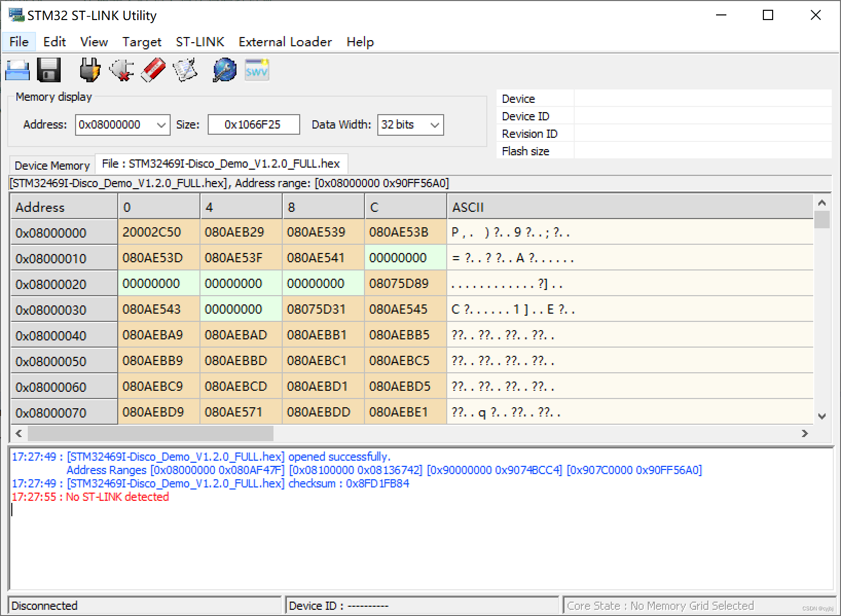
Task: Select cell value 080AE53B
Action: [x=406, y=232]
